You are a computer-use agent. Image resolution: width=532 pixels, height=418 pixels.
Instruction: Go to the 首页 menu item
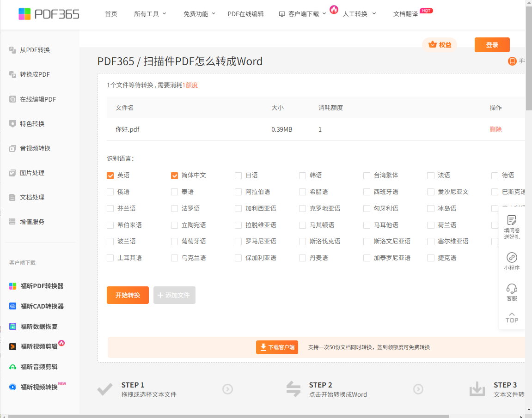point(111,14)
